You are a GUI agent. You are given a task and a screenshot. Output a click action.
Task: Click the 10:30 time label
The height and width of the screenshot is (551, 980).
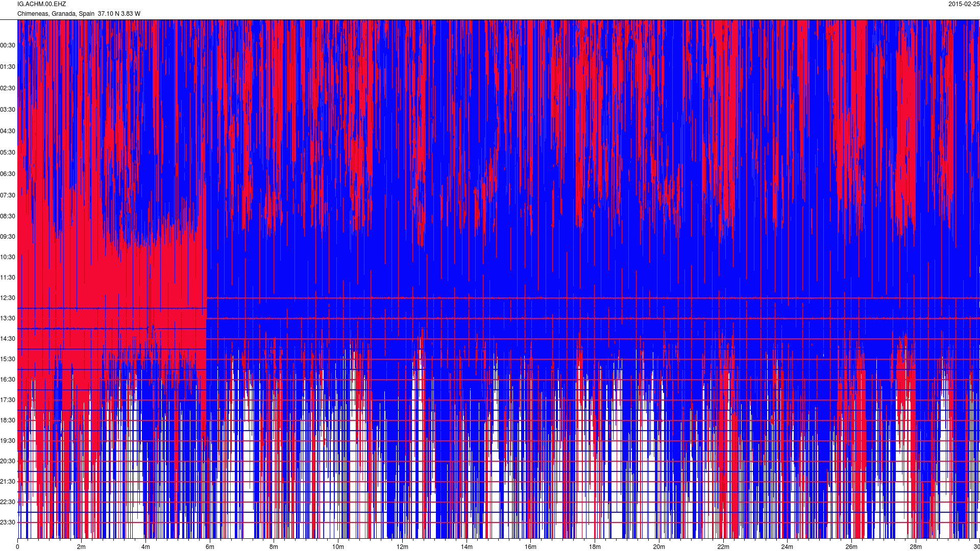pos(8,257)
